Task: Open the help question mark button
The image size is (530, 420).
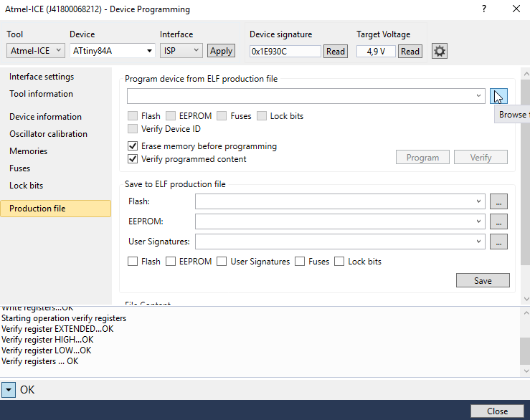Action: pyautogui.click(x=484, y=9)
